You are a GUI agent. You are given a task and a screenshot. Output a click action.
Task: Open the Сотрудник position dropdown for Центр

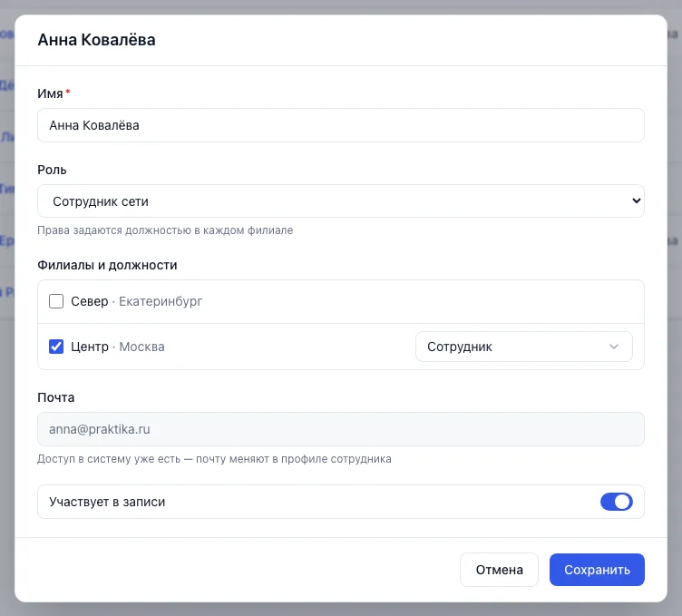[523, 347]
